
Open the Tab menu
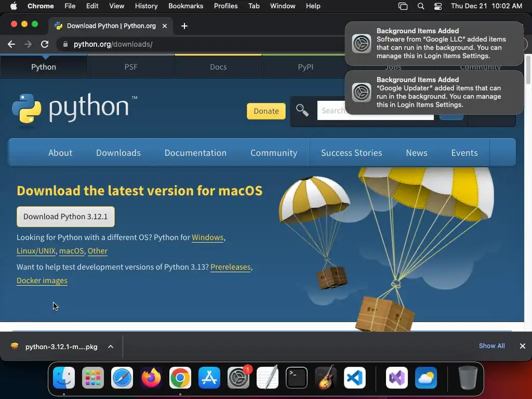coord(254,6)
